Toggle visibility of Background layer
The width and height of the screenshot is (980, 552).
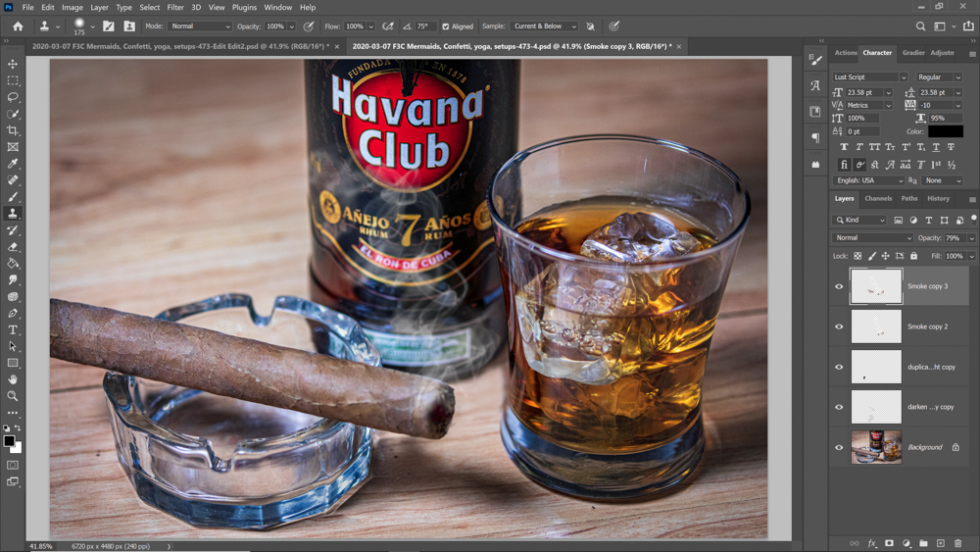click(x=839, y=447)
